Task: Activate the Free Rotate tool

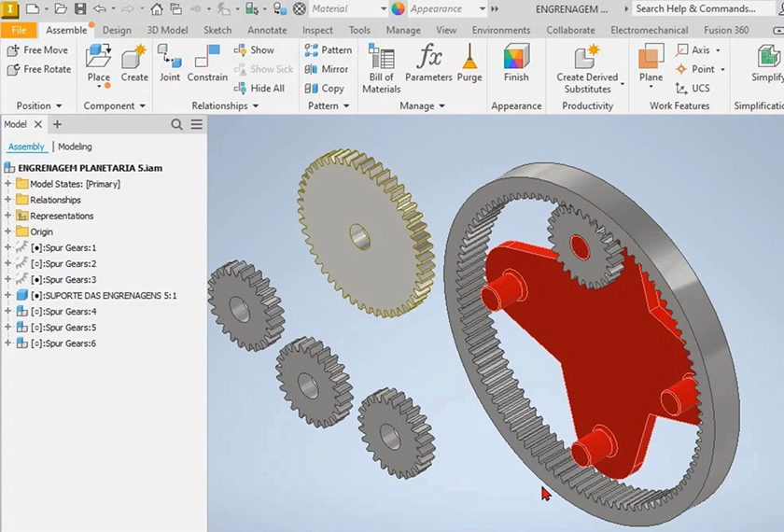Action: pyautogui.click(x=39, y=69)
